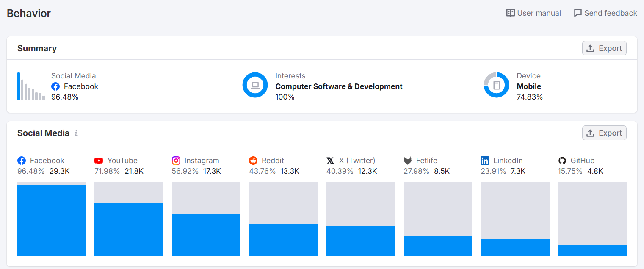The height and width of the screenshot is (269, 644).
Task: Click the Social Media info icon
Action: (76, 133)
